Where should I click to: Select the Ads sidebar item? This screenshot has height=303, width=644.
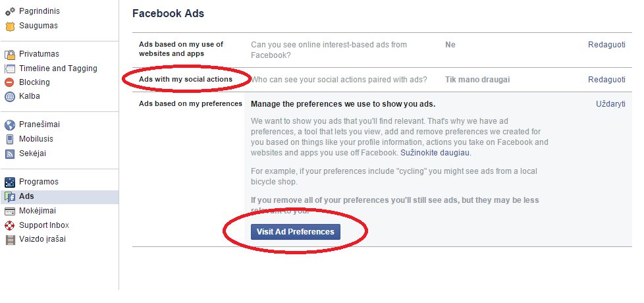point(59,197)
